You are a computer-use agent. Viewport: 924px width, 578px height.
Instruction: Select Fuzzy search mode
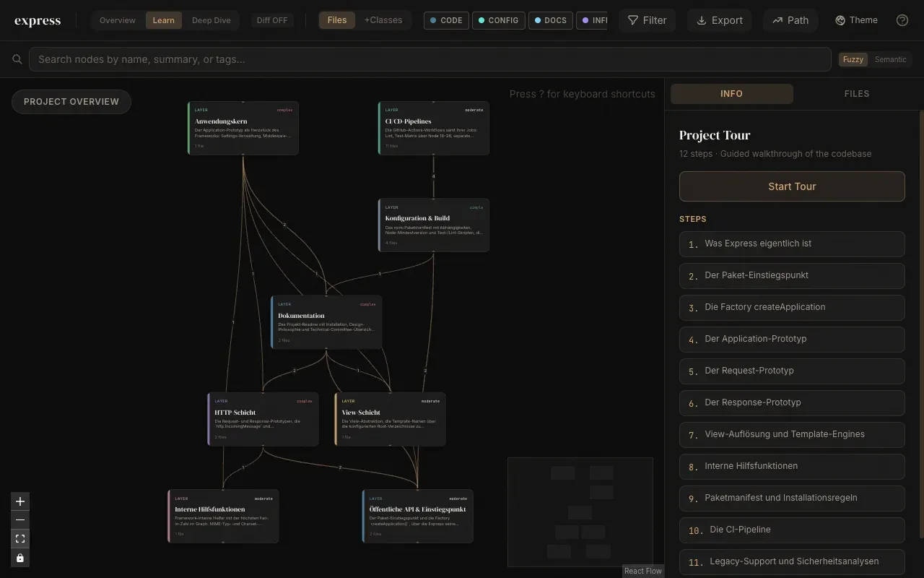pyautogui.click(x=853, y=59)
